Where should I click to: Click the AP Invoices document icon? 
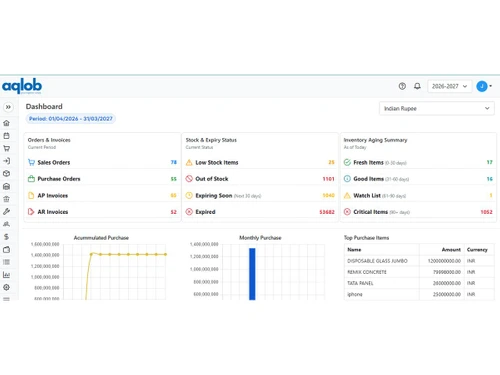tap(31, 195)
